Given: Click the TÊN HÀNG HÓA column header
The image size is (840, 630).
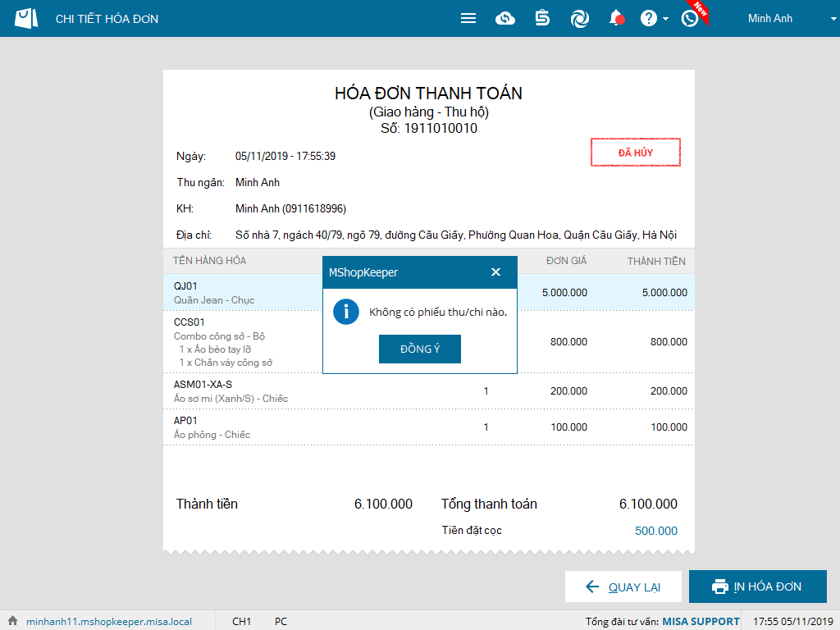Looking at the screenshot, I should pyautogui.click(x=209, y=261).
